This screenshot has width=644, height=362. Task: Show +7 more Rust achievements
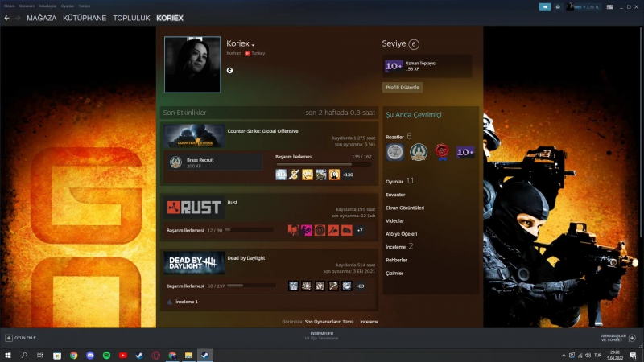click(x=360, y=231)
